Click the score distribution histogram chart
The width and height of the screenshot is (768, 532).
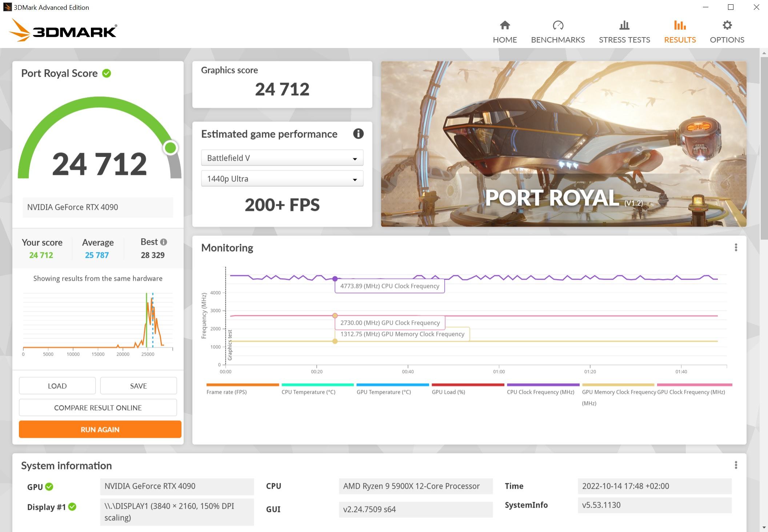click(98, 324)
